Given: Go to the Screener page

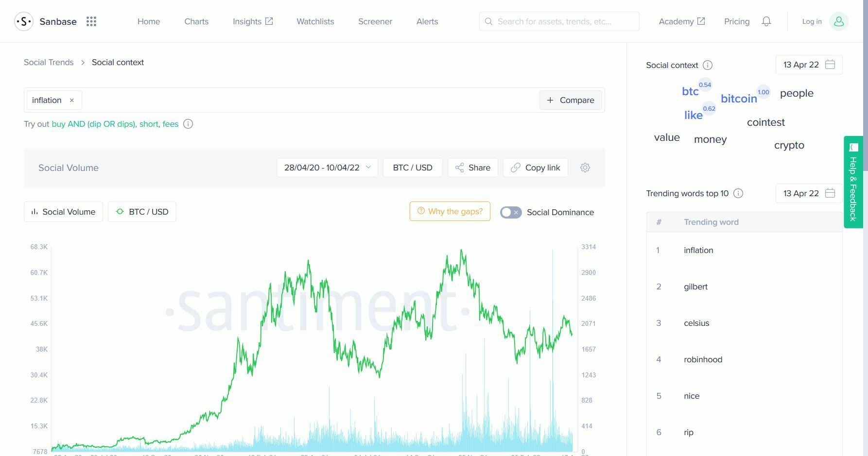Looking at the screenshot, I should coord(375,21).
